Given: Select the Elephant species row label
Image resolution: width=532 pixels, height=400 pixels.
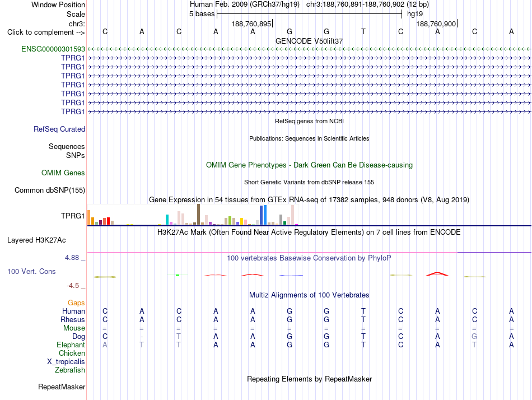Looking at the screenshot, I should click(71, 345).
